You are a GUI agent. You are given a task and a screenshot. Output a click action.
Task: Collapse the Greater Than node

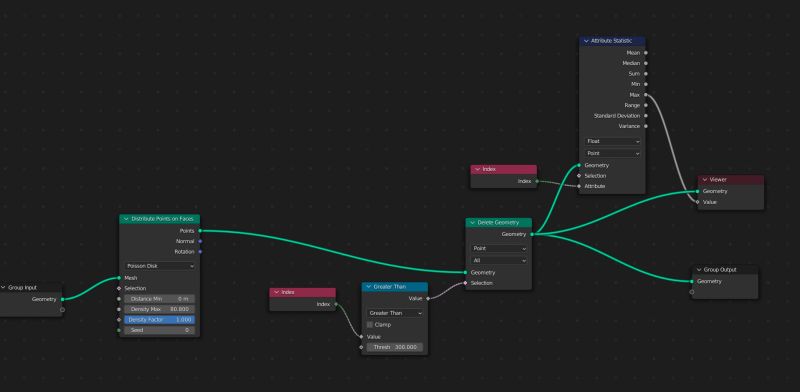tap(369, 287)
